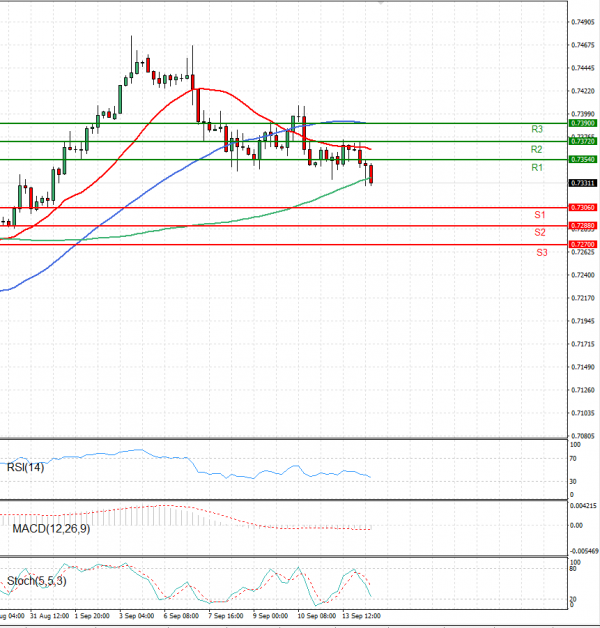Click the S2 support label

click(540, 232)
